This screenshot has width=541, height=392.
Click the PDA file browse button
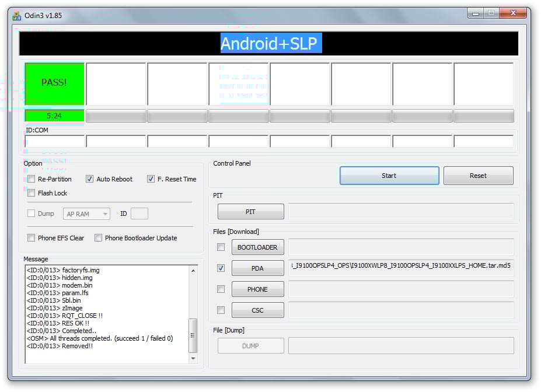(x=257, y=268)
